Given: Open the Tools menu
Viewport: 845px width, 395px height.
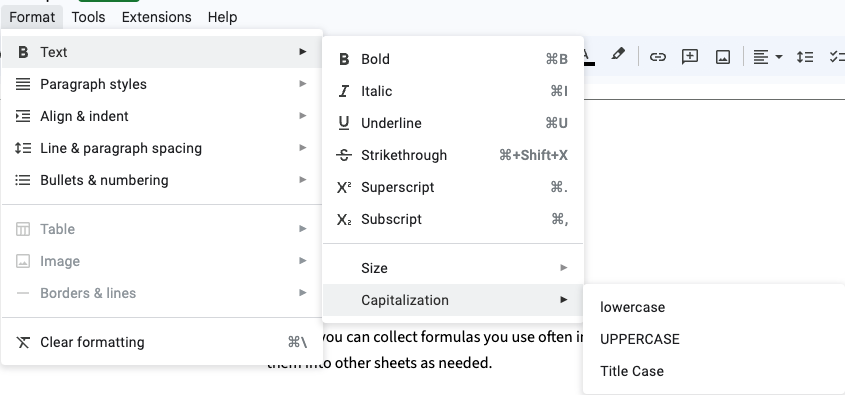Looking at the screenshot, I should click(x=88, y=17).
